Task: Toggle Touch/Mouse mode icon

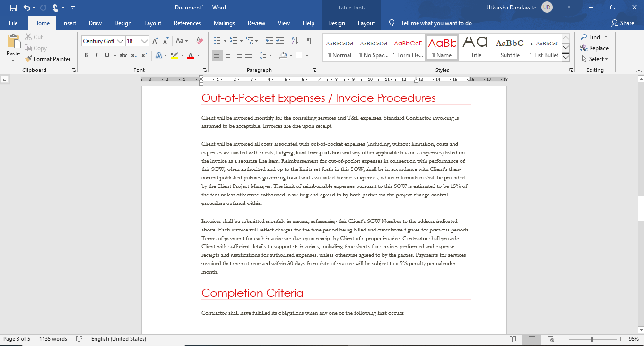Action: pyautogui.click(x=55, y=8)
